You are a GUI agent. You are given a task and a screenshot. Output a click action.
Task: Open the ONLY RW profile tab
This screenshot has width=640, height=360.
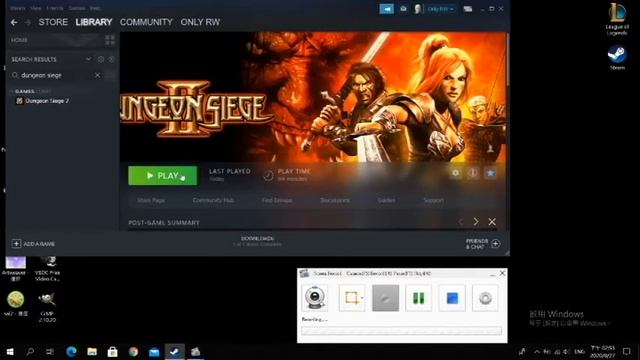pos(200,22)
